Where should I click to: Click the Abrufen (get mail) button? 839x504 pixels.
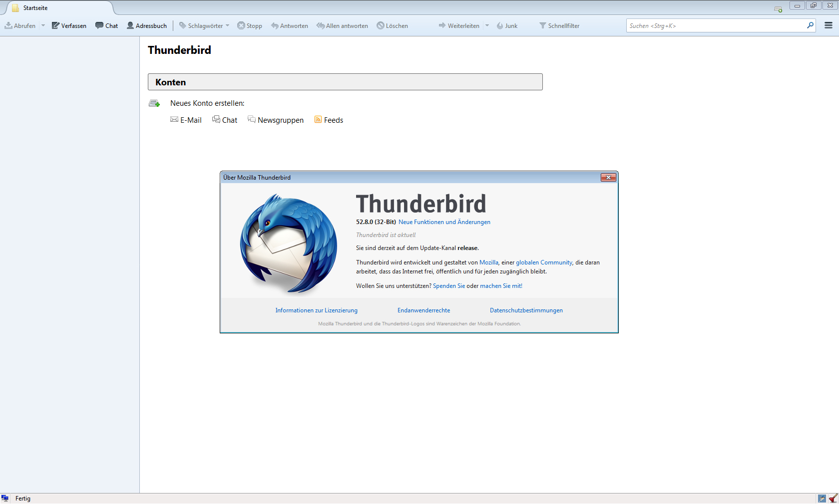[20, 26]
